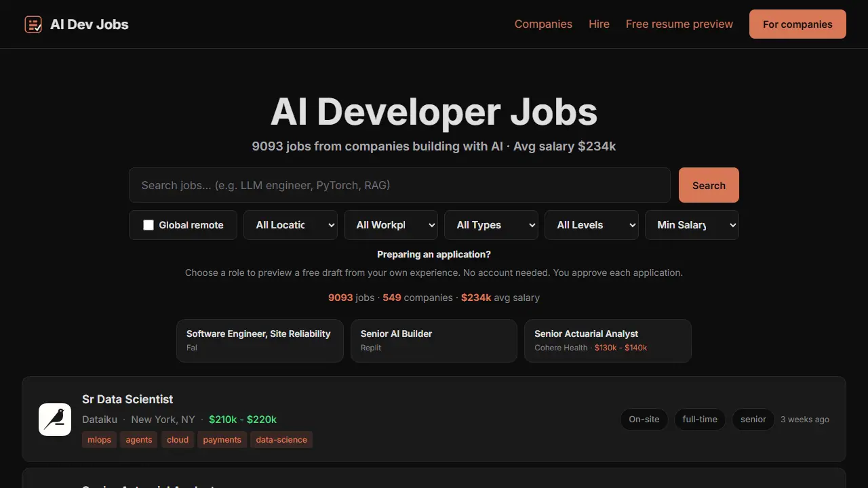This screenshot has height=488, width=868.
Task: Expand the Min Salary dropdown
Action: 692,225
